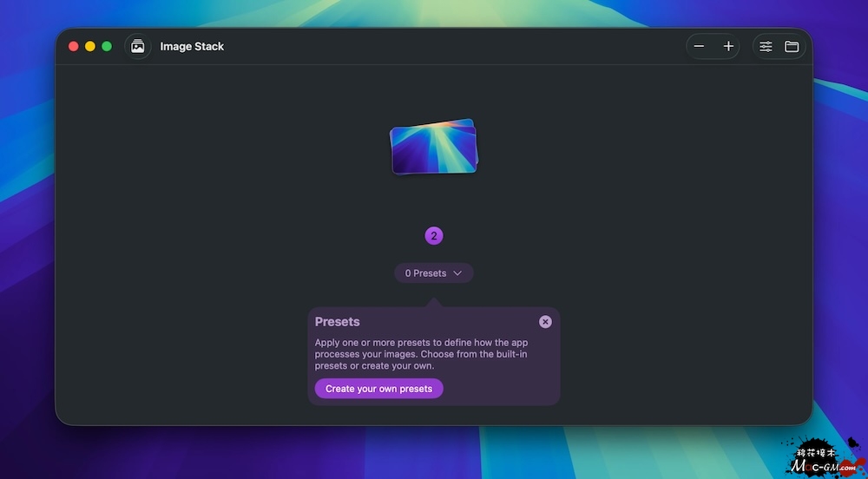868x479 pixels.
Task: Click the Mac-GM.com watermark logo
Action: pos(825,461)
